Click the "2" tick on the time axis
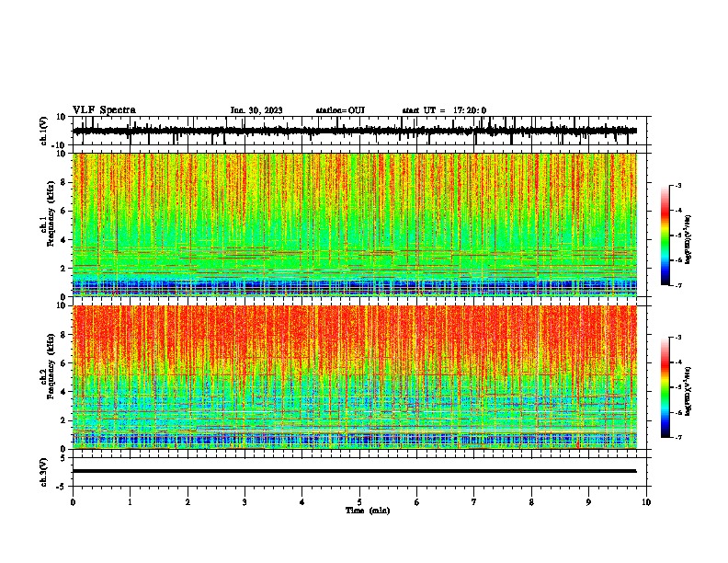This screenshot has width=728, height=563. coord(188,502)
